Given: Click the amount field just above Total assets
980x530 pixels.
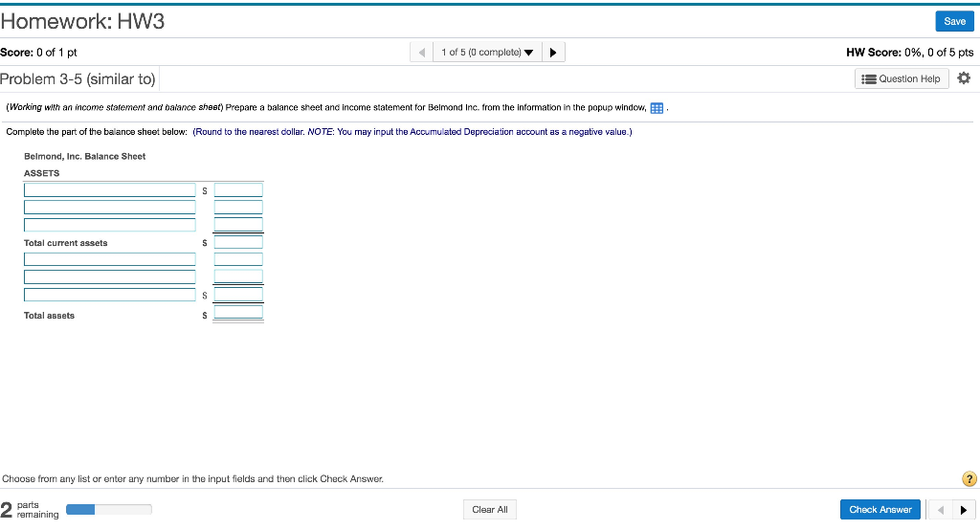Looking at the screenshot, I should 238,295.
